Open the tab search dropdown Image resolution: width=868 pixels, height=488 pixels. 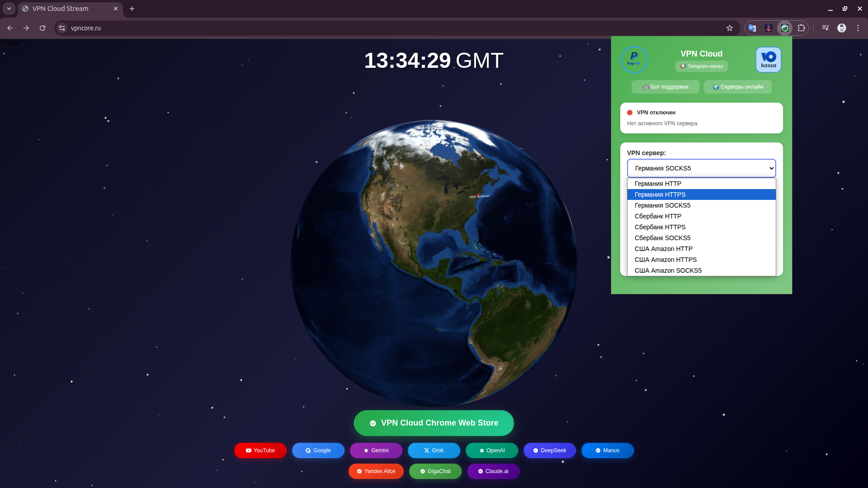[x=9, y=9]
